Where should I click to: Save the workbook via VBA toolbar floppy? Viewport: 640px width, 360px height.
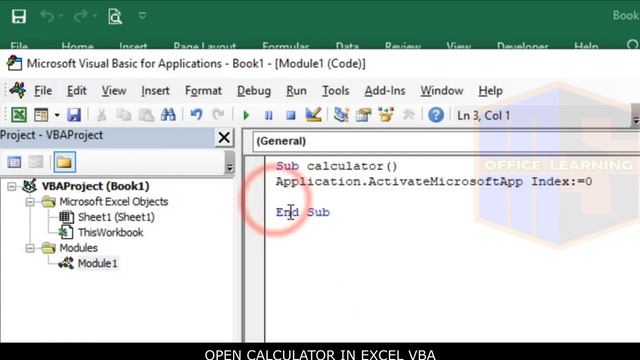[x=74, y=115]
